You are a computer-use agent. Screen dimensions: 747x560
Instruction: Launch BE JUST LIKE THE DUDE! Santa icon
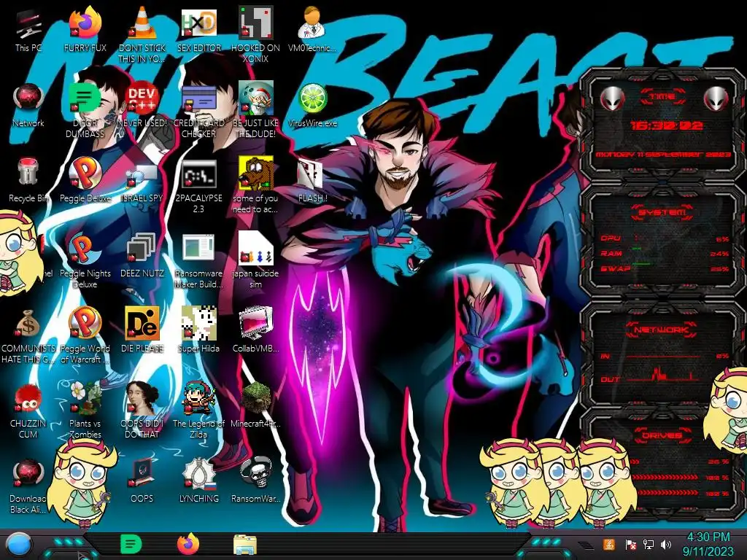click(x=255, y=109)
